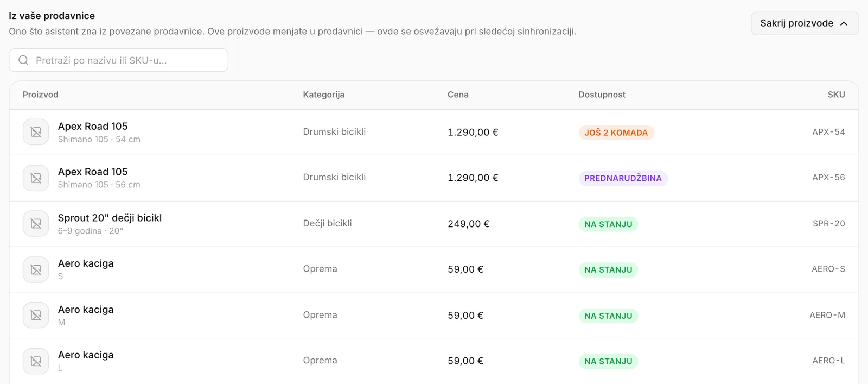
Task: Click NA STANJU badge in AERO-M row
Action: (x=608, y=316)
